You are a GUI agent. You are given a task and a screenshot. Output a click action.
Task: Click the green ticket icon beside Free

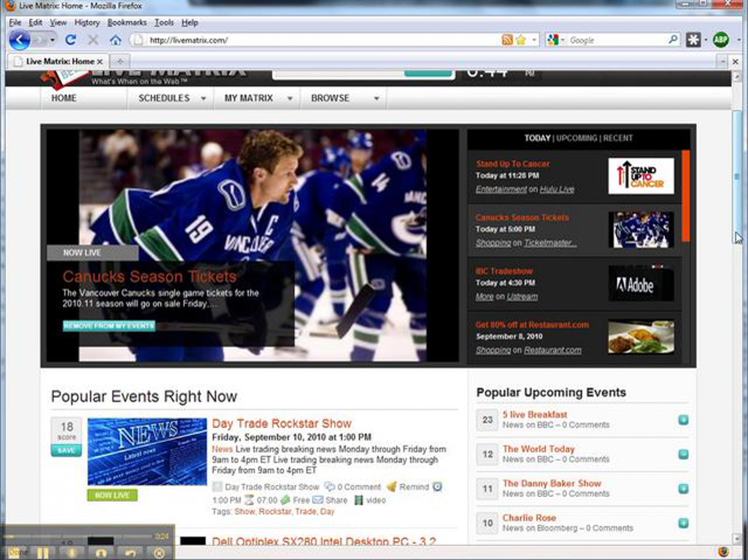point(285,500)
